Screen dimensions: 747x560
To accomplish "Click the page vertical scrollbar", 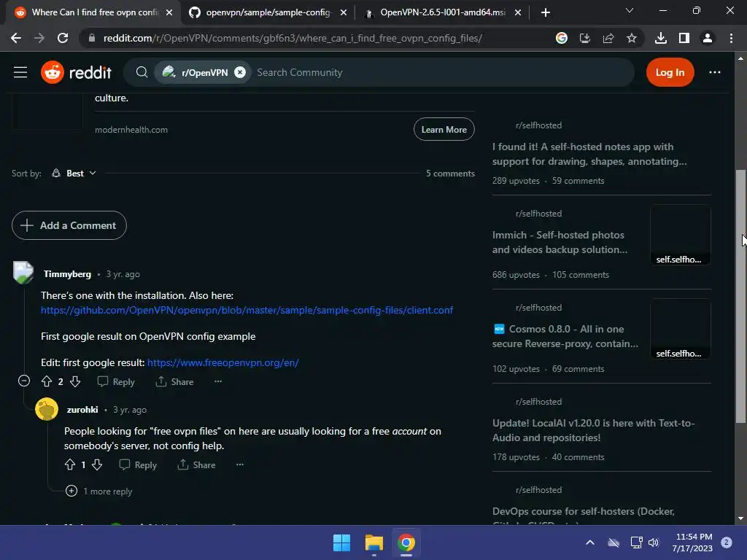I will click(x=740, y=296).
